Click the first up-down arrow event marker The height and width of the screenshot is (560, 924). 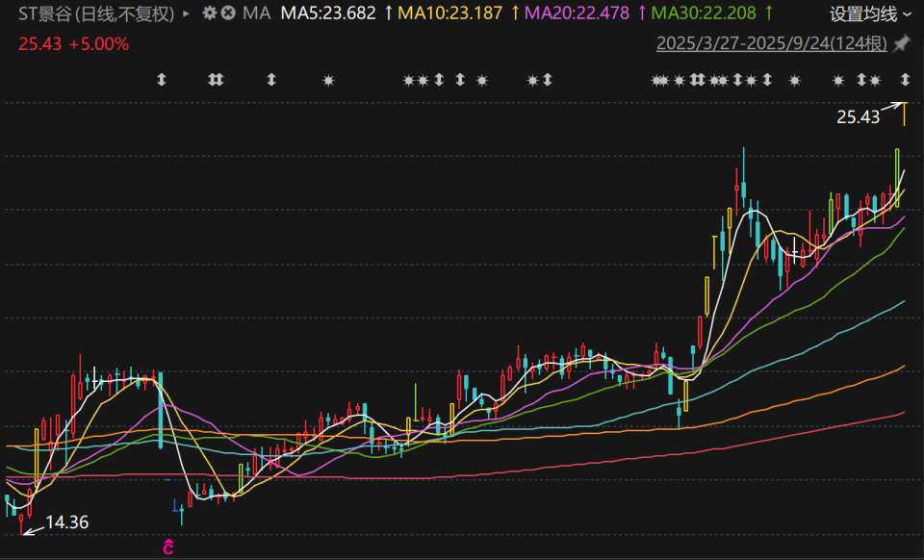(x=162, y=80)
